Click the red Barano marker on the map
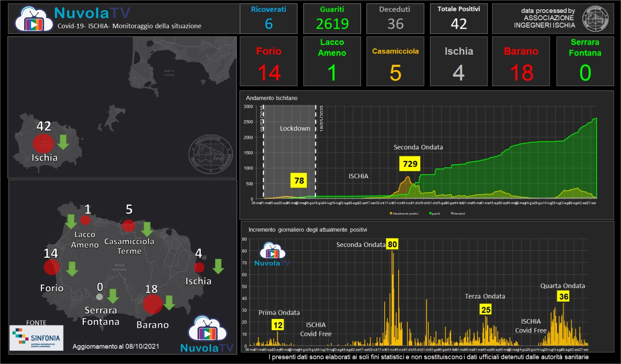 point(153,304)
